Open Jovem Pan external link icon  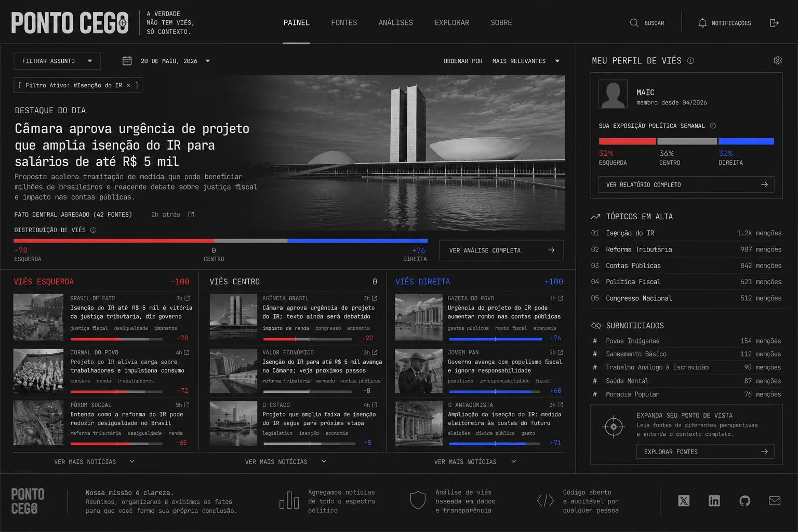tap(560, 352)
